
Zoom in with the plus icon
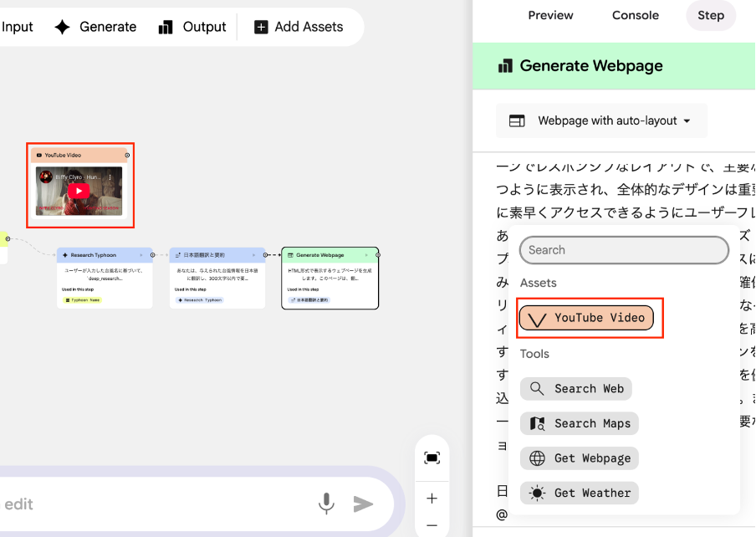[x=432, y=499]
